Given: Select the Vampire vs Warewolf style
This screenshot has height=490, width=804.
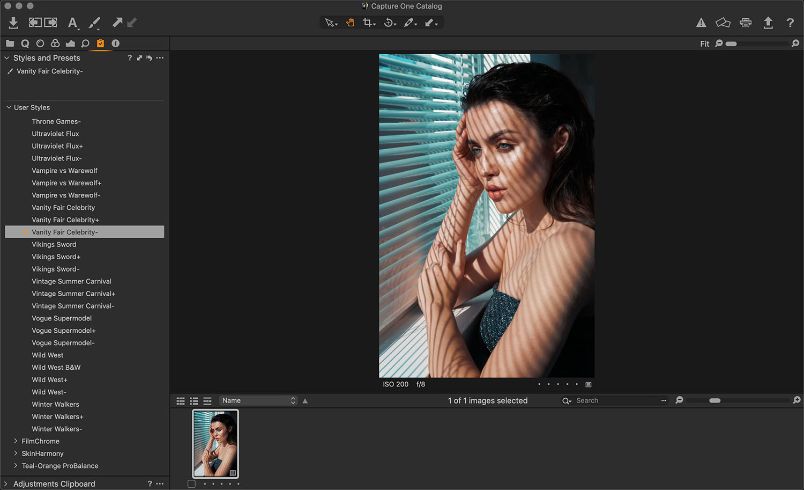Looking at the screenshot, I should (65, 171).
